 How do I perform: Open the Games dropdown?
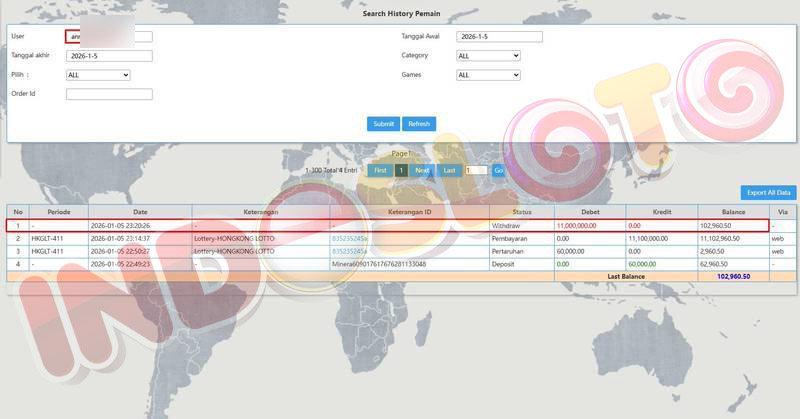click(x=488, y=75)
